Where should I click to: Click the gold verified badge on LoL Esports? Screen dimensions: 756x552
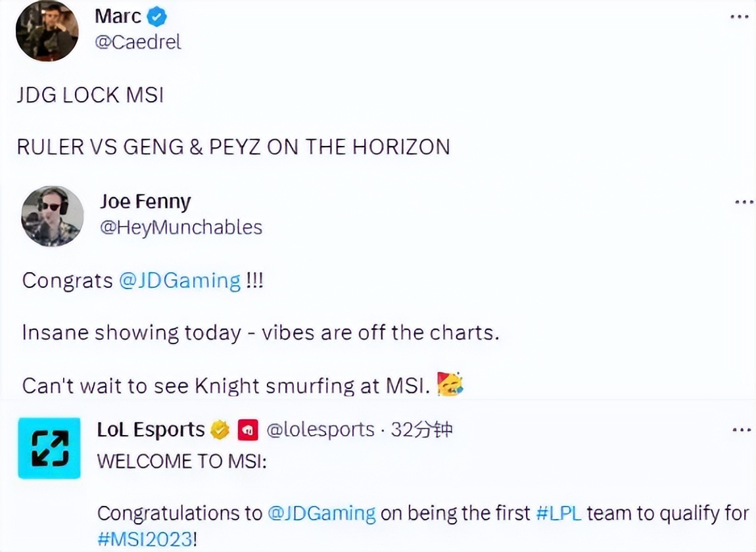click(220, 430)
